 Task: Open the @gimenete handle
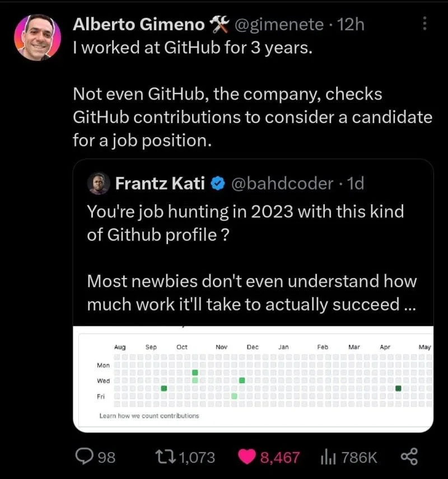(x=279, y=24)
